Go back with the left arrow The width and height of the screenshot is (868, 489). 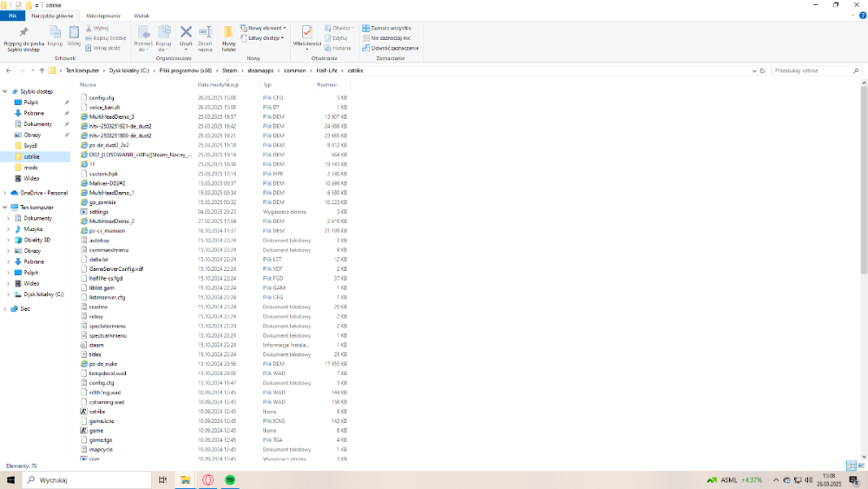point(9,70)
